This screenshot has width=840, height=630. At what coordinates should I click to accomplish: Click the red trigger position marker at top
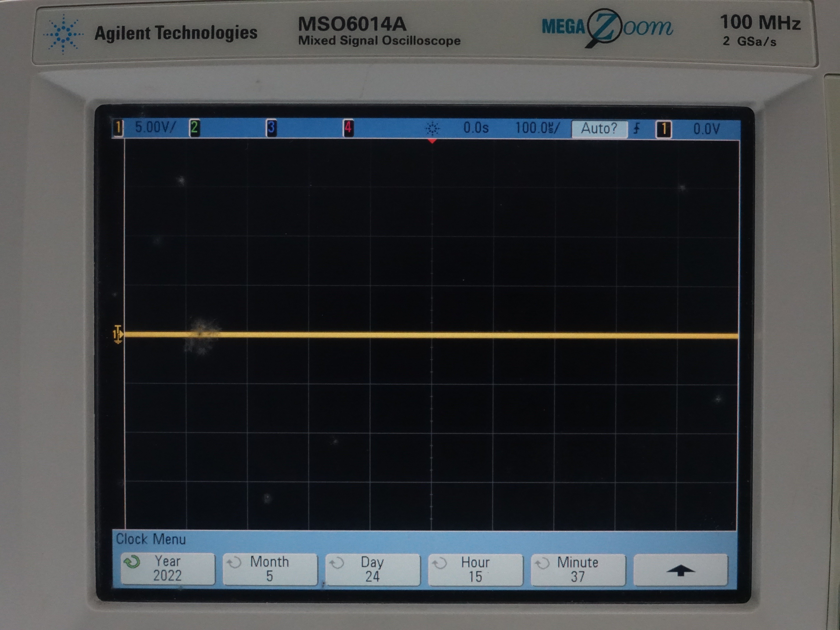pos(432,141)
